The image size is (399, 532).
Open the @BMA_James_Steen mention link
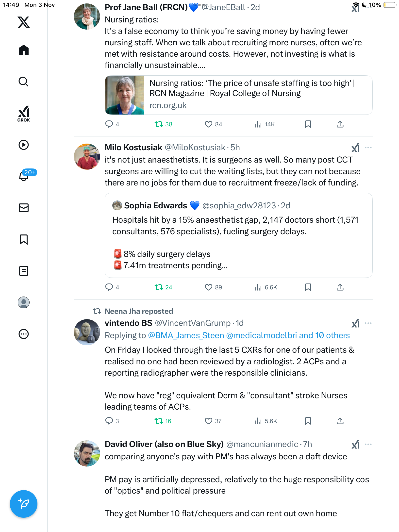click(x=186, y=335)
